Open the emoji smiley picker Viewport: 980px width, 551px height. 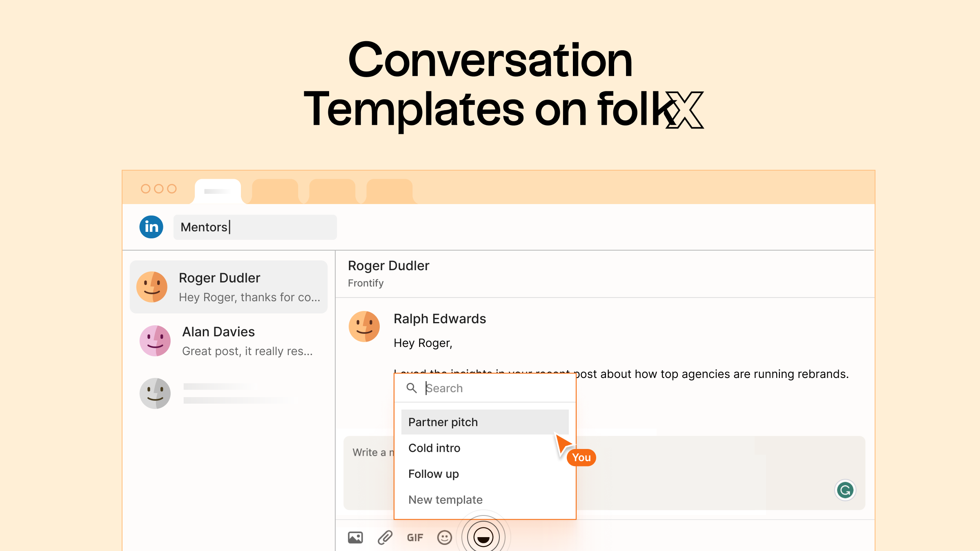[x=444, y=538]
